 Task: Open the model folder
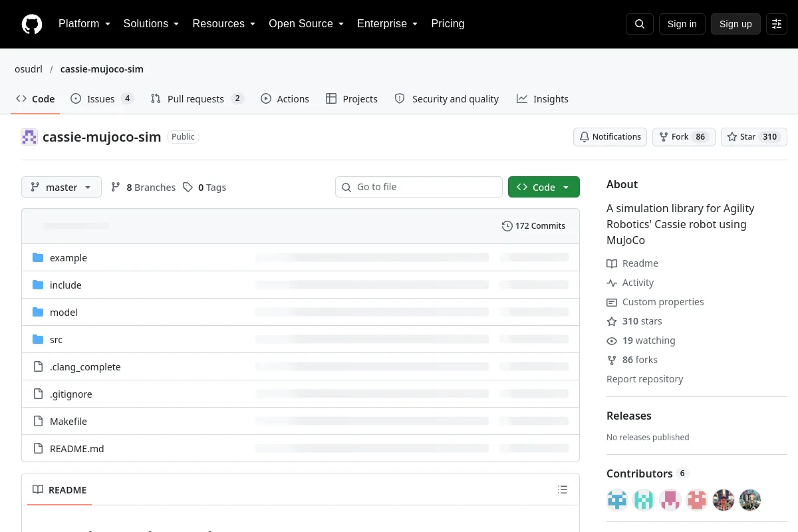coord(64,313)
